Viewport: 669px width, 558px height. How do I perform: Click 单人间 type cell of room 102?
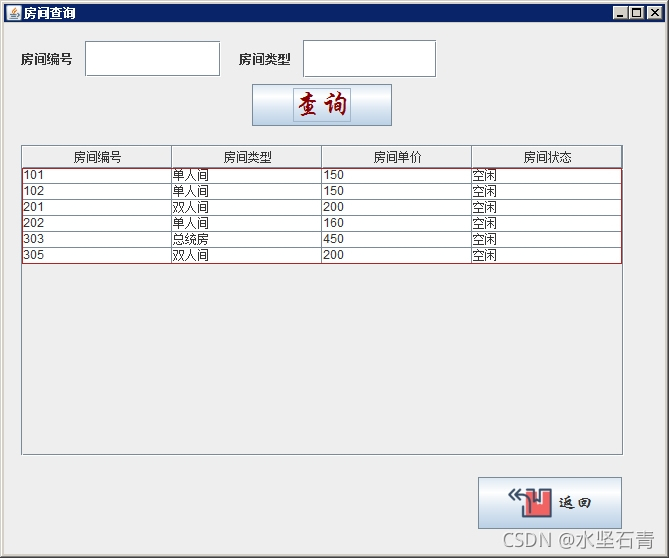(247, 192)
